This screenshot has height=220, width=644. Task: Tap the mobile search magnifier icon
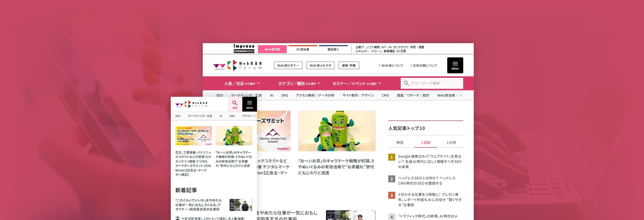tap(234, 104)
